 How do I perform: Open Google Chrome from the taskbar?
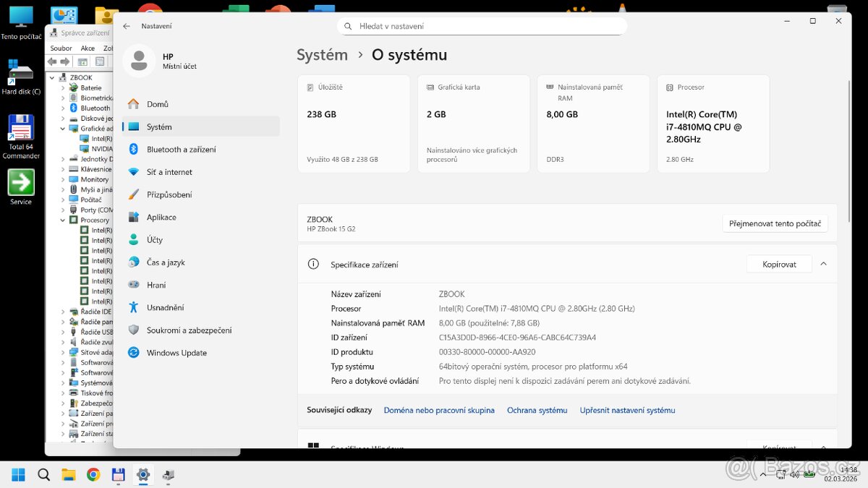(x=93, y=475)
